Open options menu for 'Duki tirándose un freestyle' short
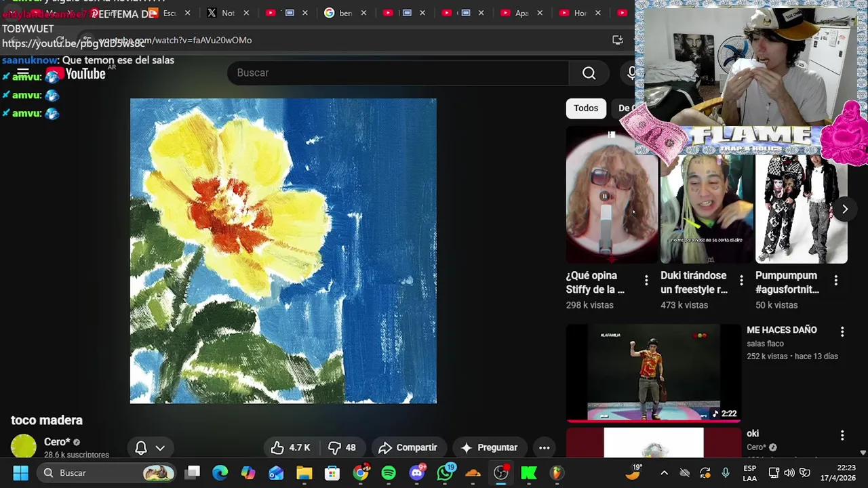This screenshot has width=868, height=488. [x=741, y=280]
